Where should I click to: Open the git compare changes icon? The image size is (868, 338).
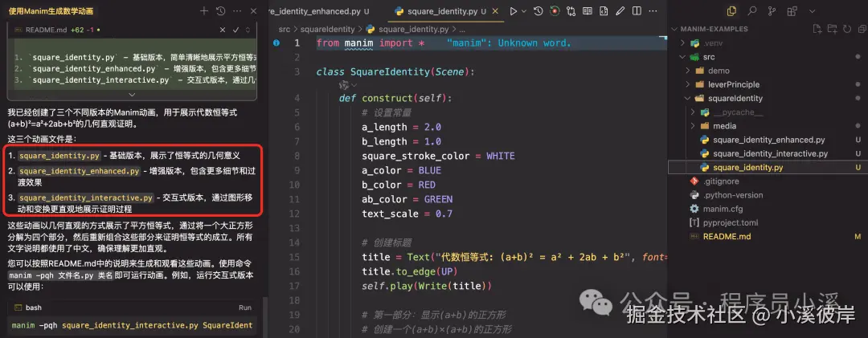[x=571, y=10]
